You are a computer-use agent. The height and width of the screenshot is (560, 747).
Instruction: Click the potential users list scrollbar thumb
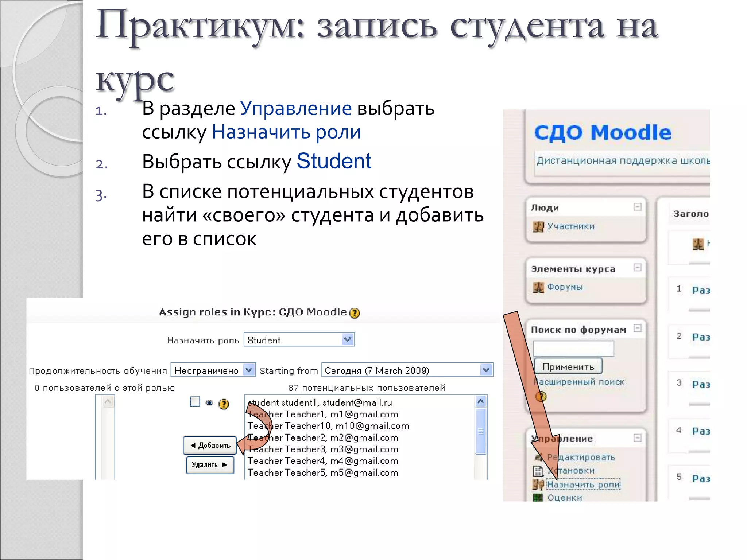(481, 432)
